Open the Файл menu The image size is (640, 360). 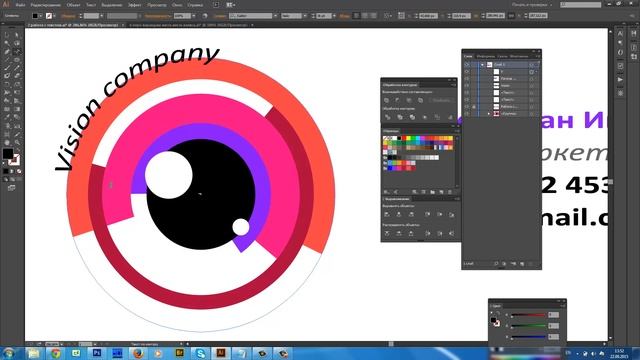[x=20, y=5]
